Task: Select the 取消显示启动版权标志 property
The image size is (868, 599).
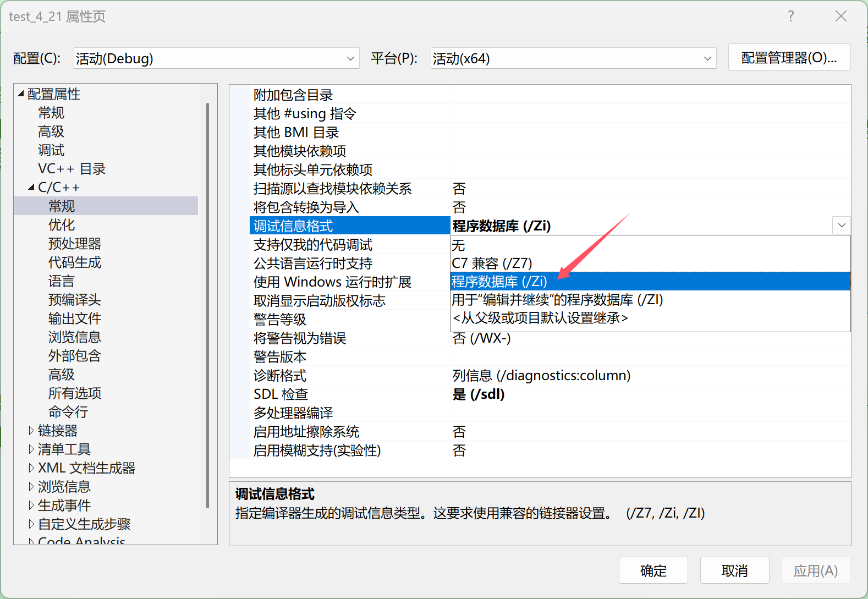Action: tap(350, 301)
